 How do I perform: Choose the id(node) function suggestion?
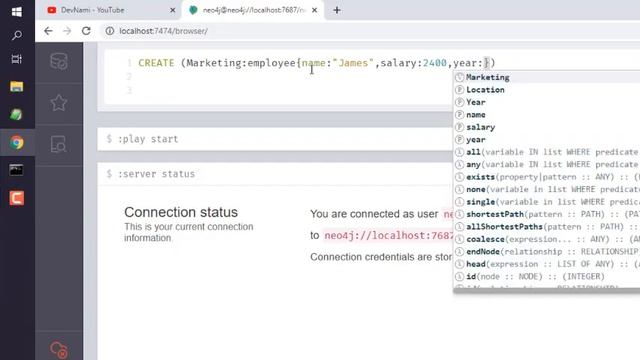(x=547, y=276)
